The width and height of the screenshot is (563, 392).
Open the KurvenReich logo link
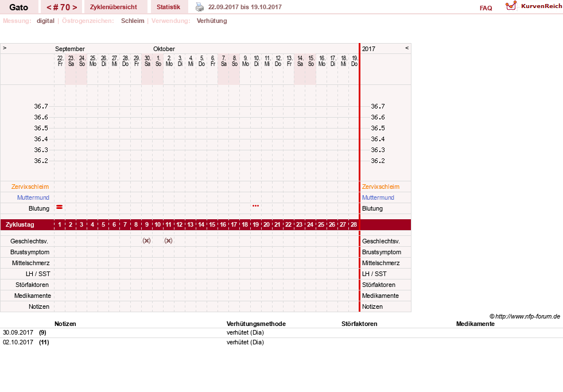tap(534, 6)
